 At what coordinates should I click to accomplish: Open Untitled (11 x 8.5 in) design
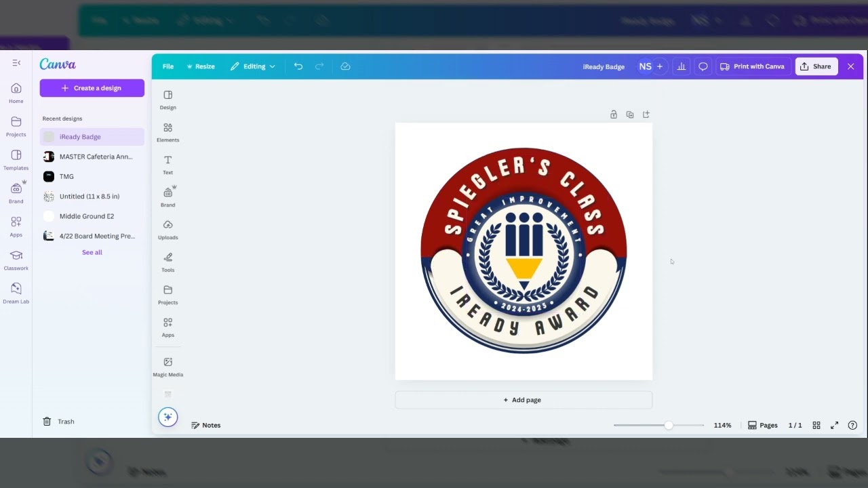[92, 197]
